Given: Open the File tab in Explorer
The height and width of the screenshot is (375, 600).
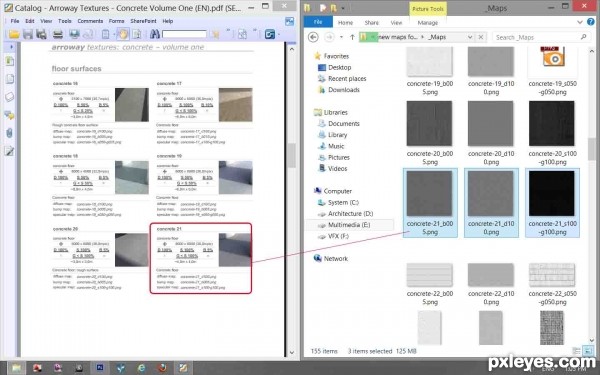Looking at the screenshot, I should coord(318,22).
